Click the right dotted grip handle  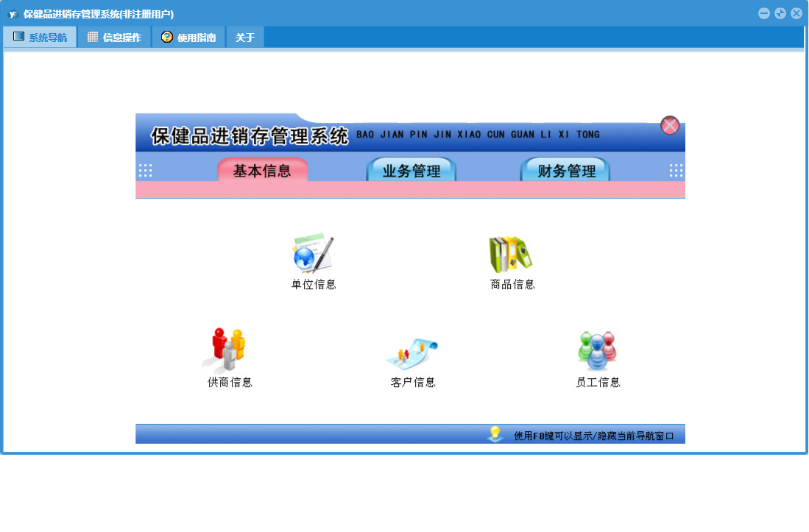[x=676, y=171]
